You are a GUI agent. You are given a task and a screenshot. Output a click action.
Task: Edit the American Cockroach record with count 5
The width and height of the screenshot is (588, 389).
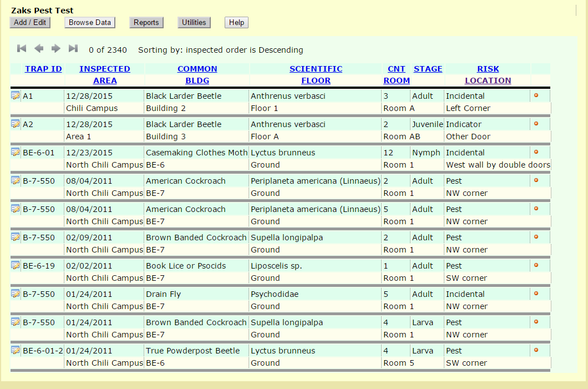coord(16,209)
